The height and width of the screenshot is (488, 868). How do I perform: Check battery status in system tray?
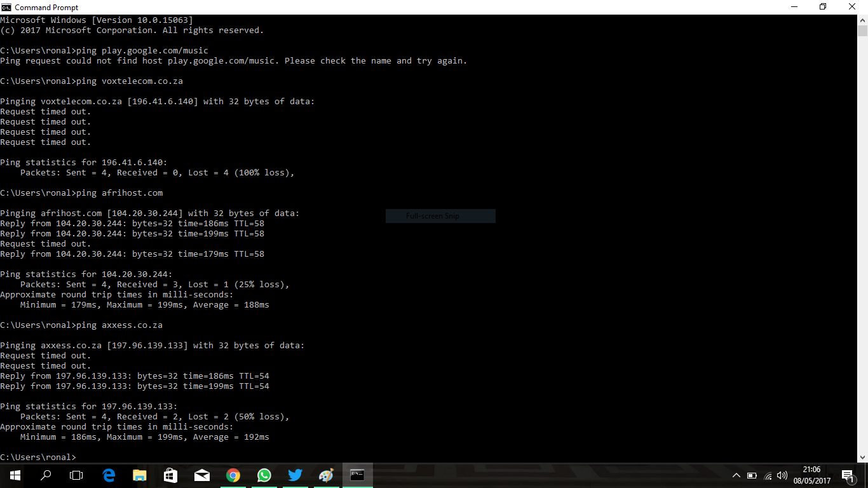752,475
